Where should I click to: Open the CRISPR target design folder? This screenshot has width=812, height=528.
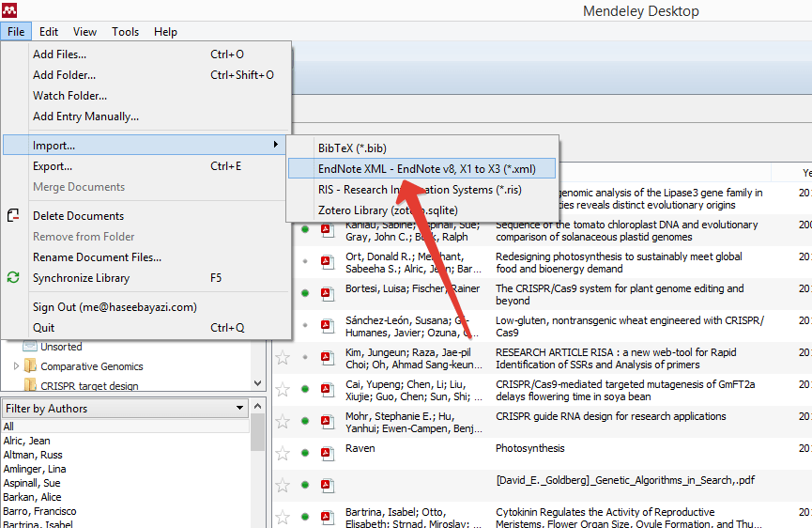click(x=89, y=386)
